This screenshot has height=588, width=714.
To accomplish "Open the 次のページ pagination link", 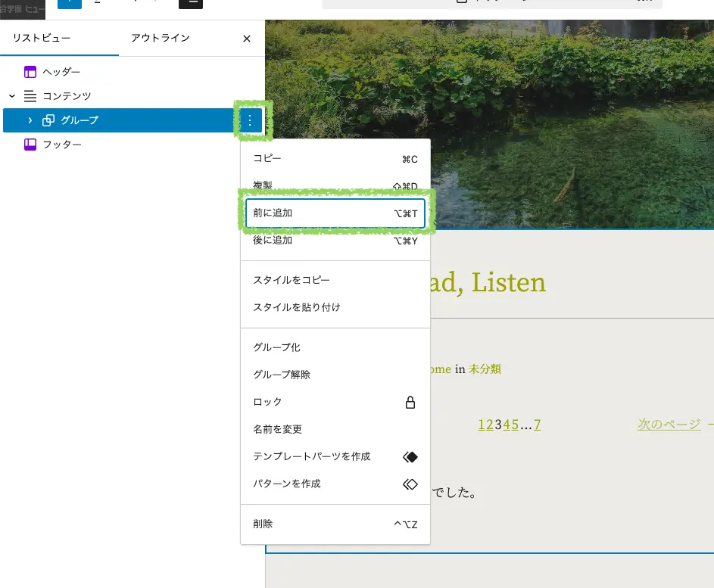I will click(x=669, y=425).
